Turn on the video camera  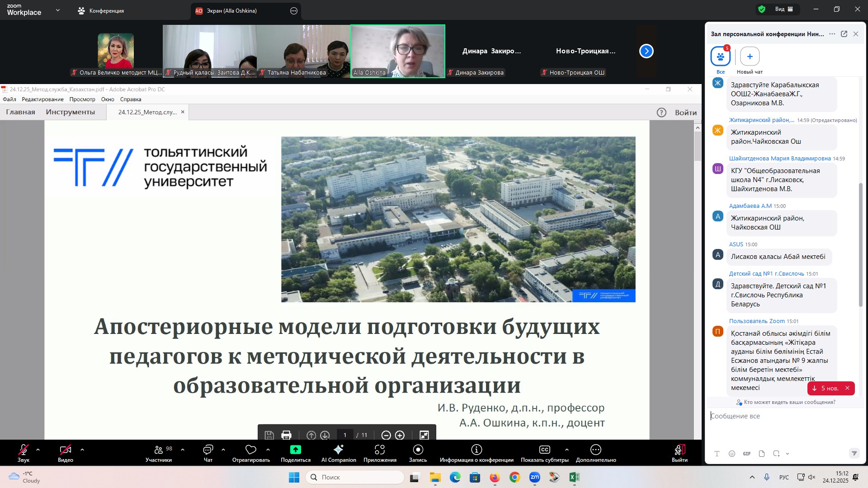pos(66,450)
